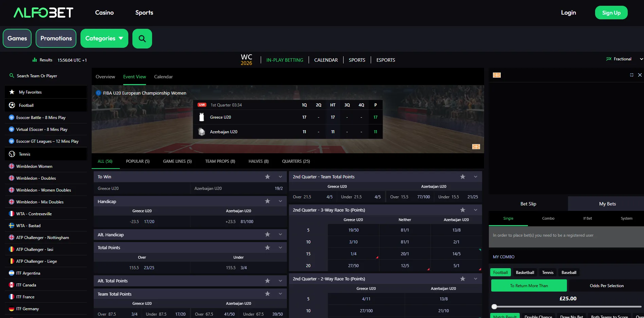Click the Sign Up button
Screen dimensions: 644x318
[611, 13]
